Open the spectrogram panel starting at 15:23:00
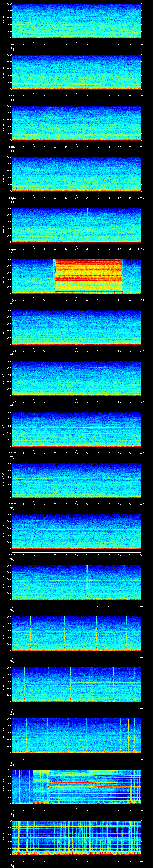Viewport: 153px width, 868px height. point(76,378)
